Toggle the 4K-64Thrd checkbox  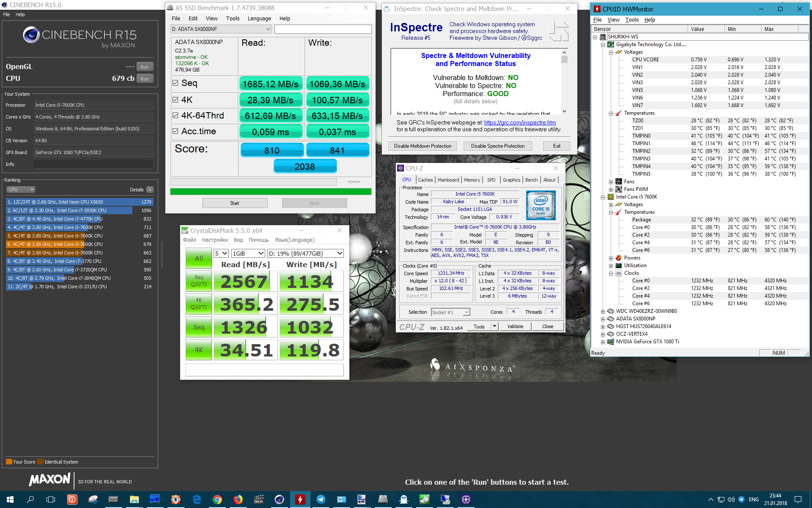click(176, 115)
